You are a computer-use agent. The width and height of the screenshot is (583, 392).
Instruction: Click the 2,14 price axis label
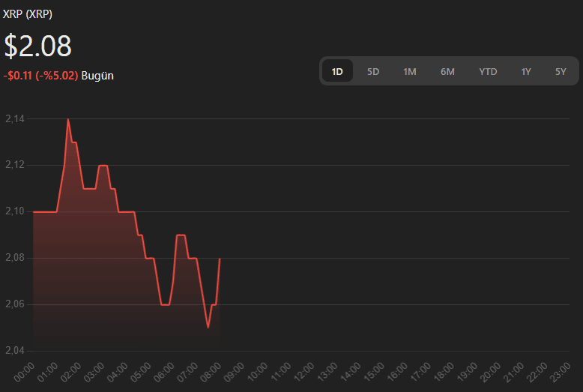pos(14,118)
